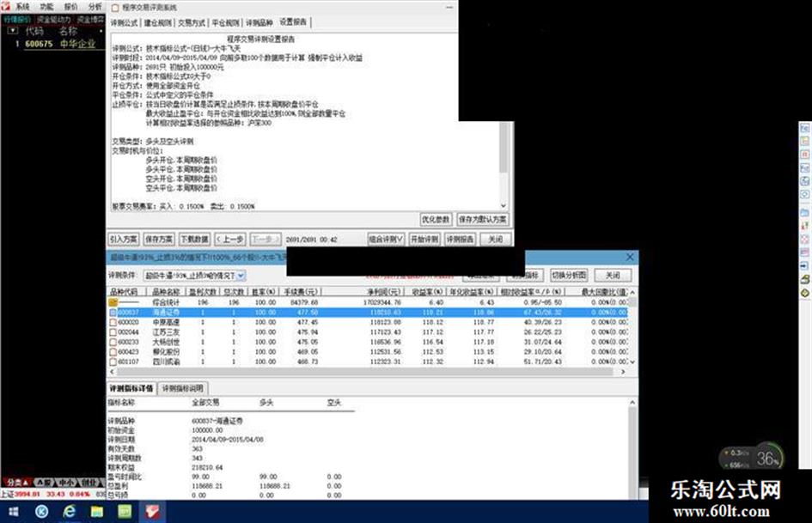
Task: Switch to the 评测指标说明 tab
Action: tap(183, 388)
